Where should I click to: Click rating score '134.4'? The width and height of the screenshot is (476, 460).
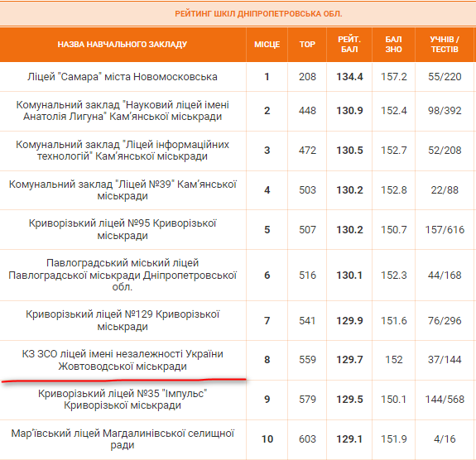point(349,77)
